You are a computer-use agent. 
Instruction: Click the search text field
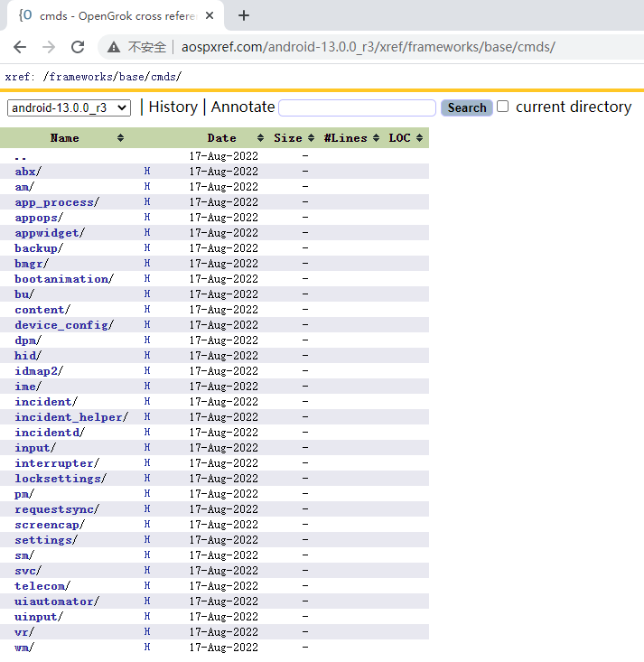click(x=358, y=107)
